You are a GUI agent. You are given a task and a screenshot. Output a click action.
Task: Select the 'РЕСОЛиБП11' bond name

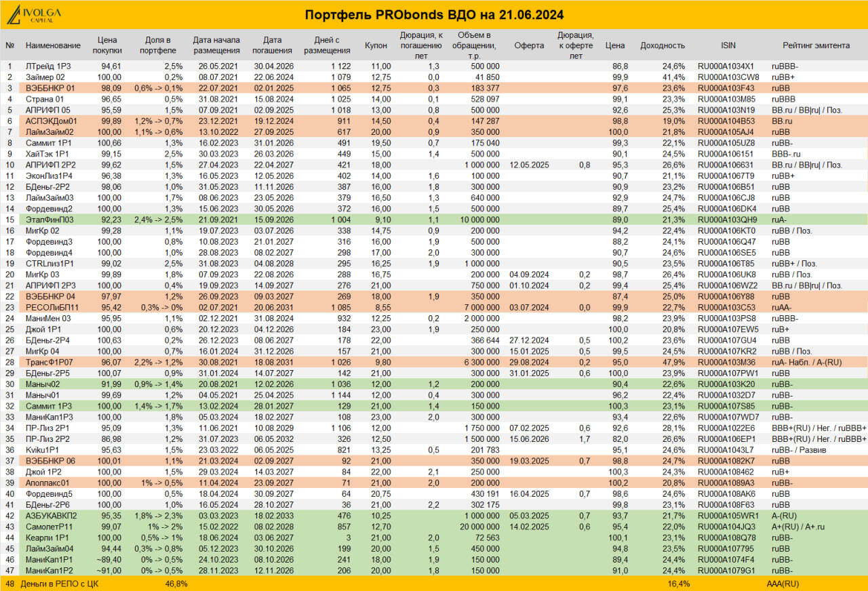52,307
